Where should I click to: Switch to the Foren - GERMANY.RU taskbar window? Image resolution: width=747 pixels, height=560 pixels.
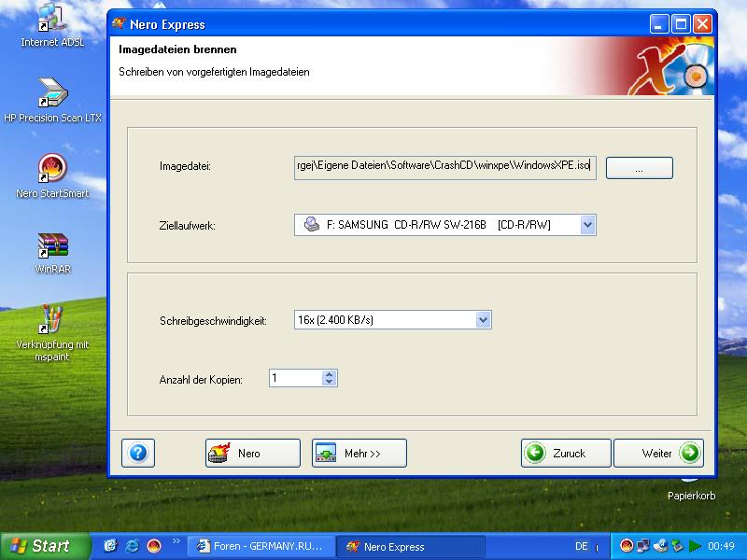[261, 546]
